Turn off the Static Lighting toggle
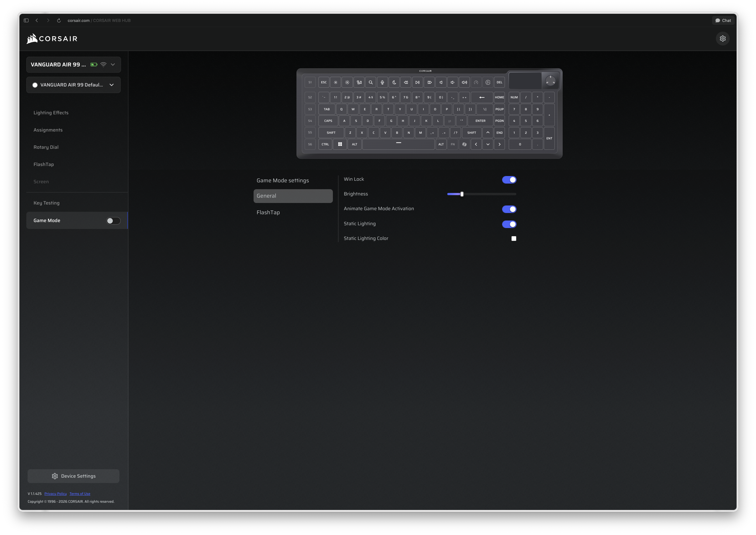This screenshot has height=535, width=756. point(509,224)
